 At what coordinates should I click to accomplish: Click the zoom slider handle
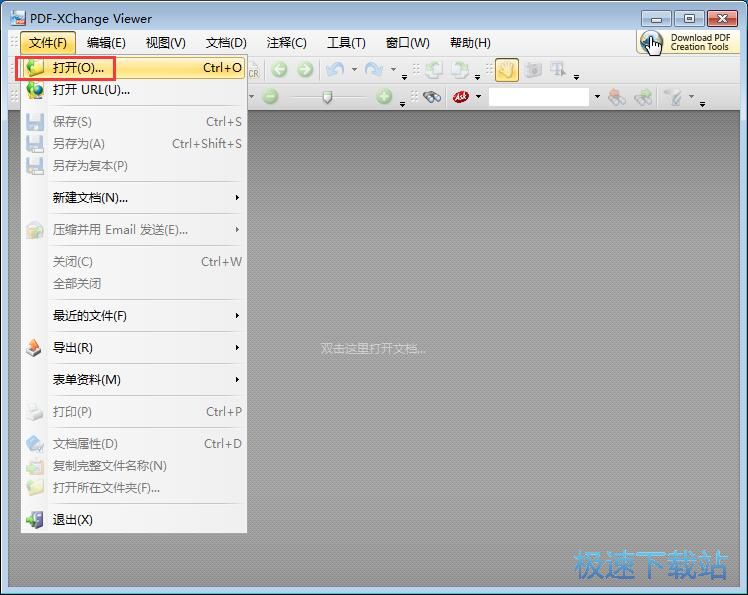tap(327, 97)
